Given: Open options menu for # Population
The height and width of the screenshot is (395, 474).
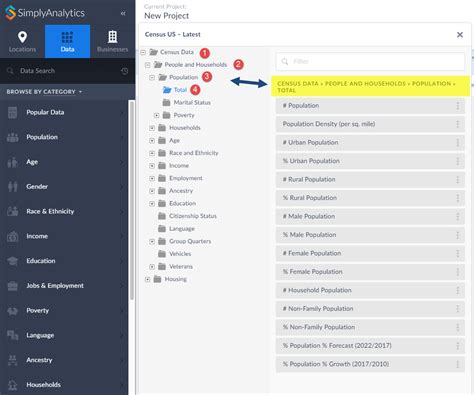Looking at the screenshot, I should click(458, 106).
